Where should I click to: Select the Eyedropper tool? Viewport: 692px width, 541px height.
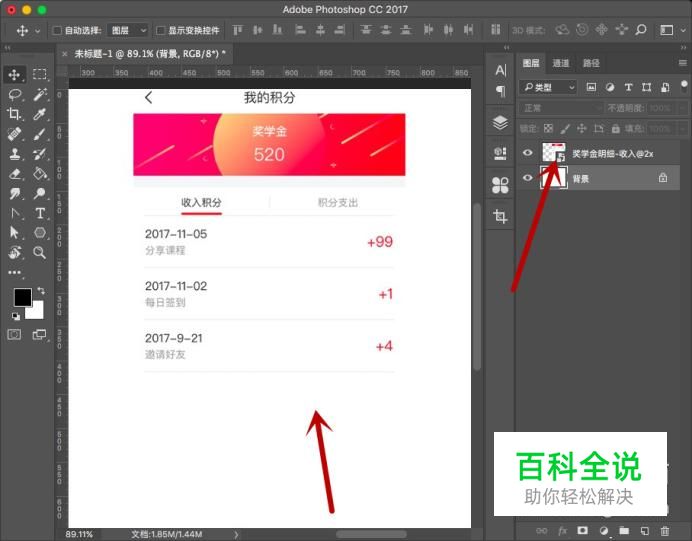(40, 114)
